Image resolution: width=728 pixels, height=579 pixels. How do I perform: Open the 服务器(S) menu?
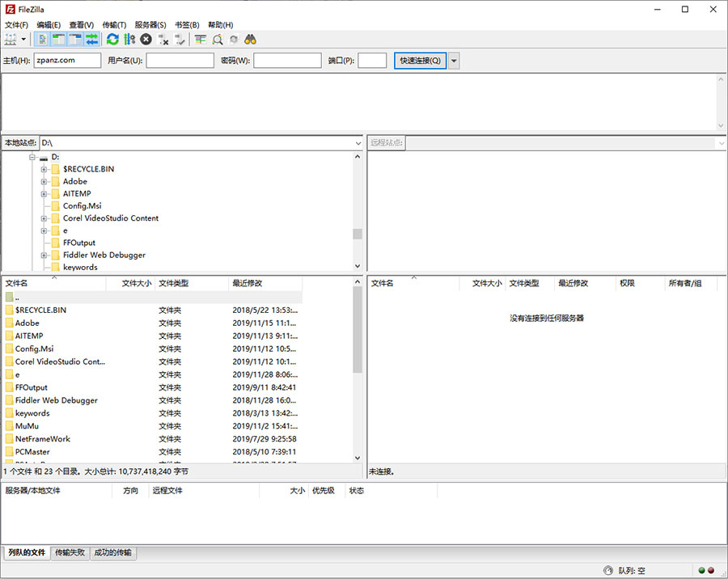(150, 24)
